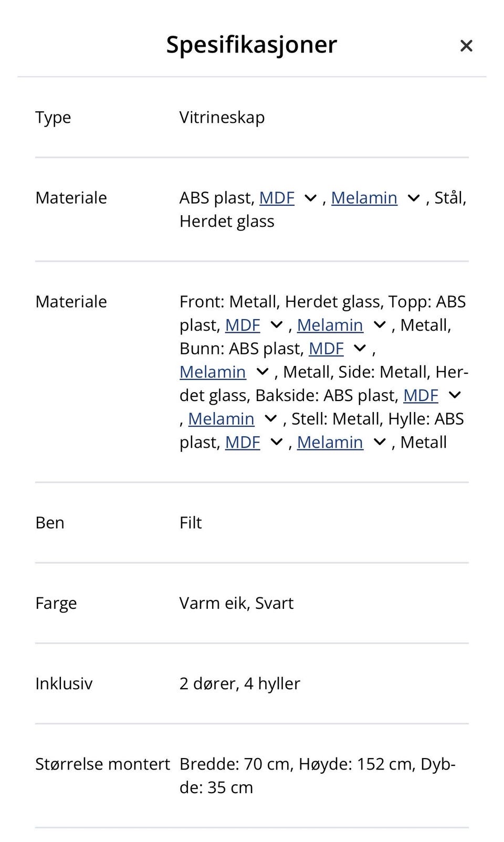Open the Melamin link in the Bunn section
The width and height of the screenshot is (504, 842).
213,372
